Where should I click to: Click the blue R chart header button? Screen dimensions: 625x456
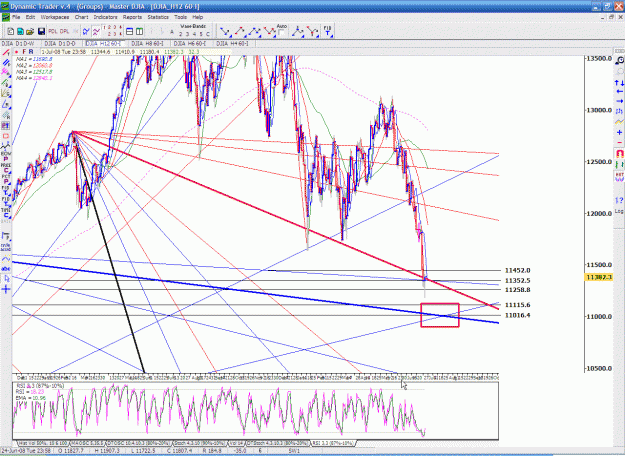coord(31,52)
